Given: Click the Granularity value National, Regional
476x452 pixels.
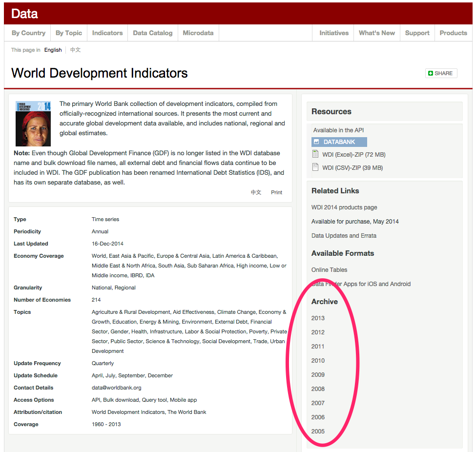Looking at the screenshot, I should point(114,288).
